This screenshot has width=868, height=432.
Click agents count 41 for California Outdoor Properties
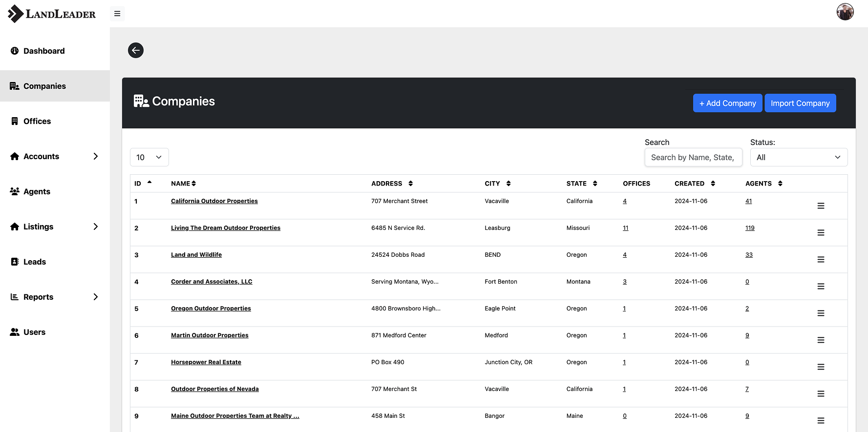point(748,201)
